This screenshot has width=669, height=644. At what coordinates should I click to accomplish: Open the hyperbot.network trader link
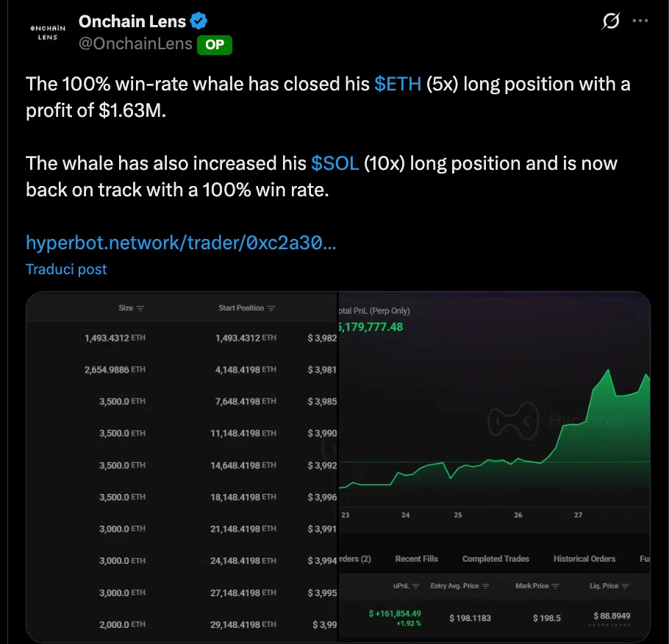click(181, 243)
